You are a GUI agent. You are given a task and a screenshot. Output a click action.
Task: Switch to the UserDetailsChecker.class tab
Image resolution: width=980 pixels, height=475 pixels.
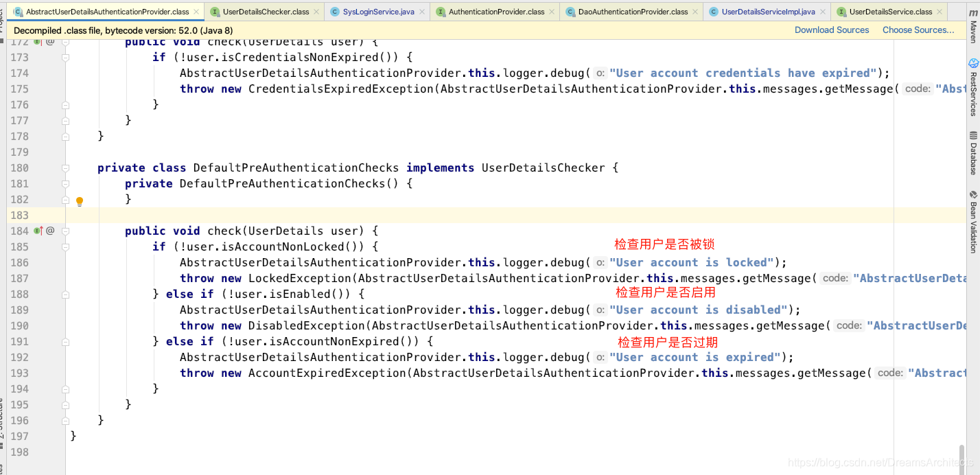point(266,12)
